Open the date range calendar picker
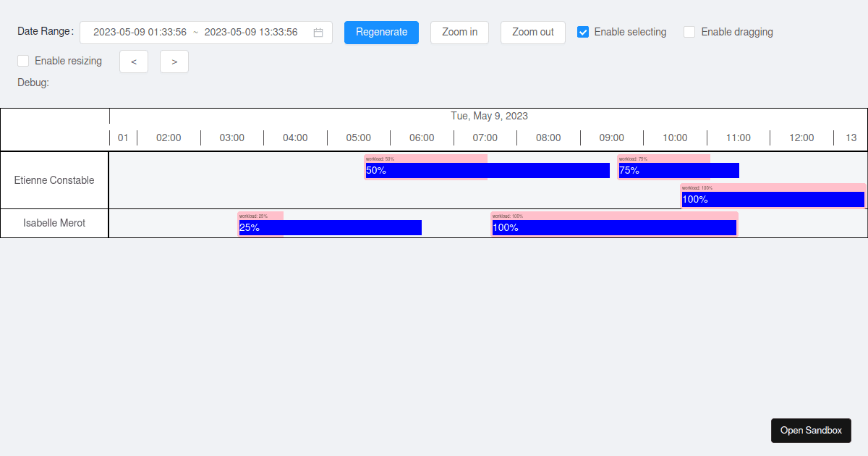The image size is (868, 456). [317, 32]
